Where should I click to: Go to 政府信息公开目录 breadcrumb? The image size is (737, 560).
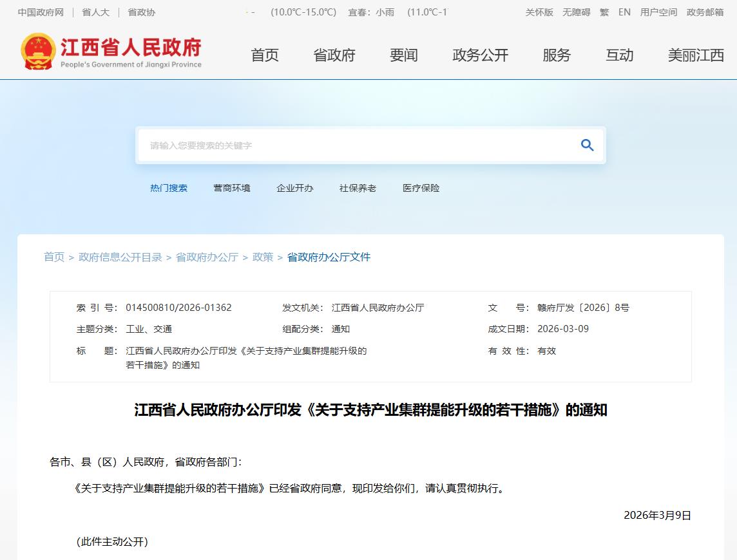click(120, 257)
